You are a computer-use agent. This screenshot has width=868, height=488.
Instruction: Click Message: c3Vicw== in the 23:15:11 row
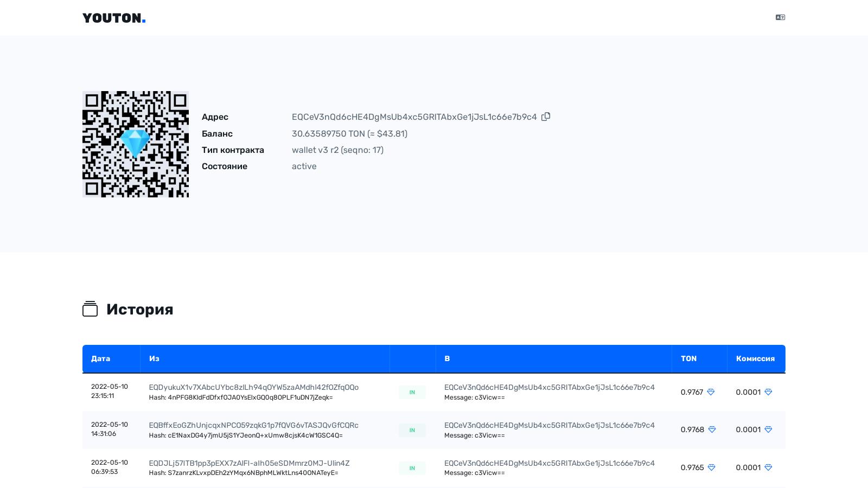(475, 397)
